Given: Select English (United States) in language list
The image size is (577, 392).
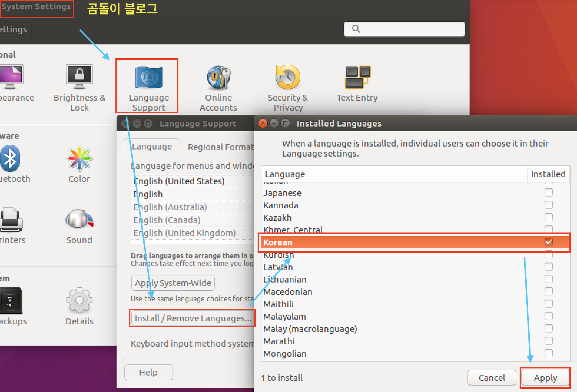Looking at the screenshot, I should coord(179,181).
